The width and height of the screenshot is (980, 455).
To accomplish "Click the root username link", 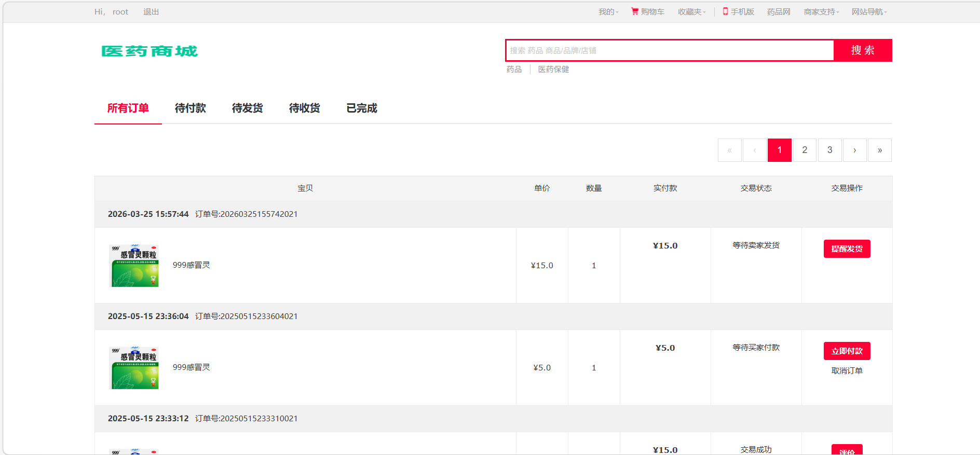I will [120, 12].
